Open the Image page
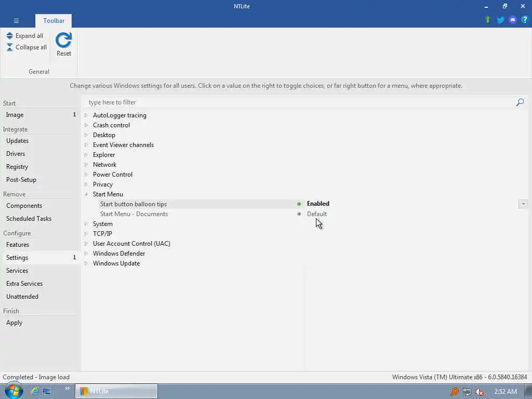 tap(41, 115)
